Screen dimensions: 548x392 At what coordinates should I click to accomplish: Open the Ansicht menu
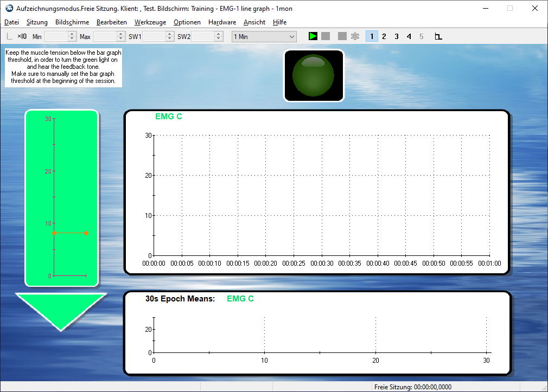[254, 22]
